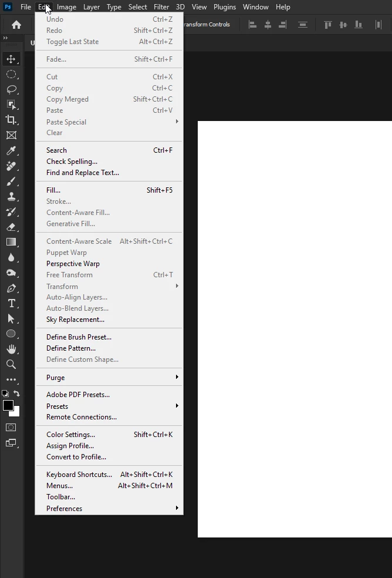Expand the Presets submenu
The width and height of the screenshot is (392, 578).
pos(109,406)
